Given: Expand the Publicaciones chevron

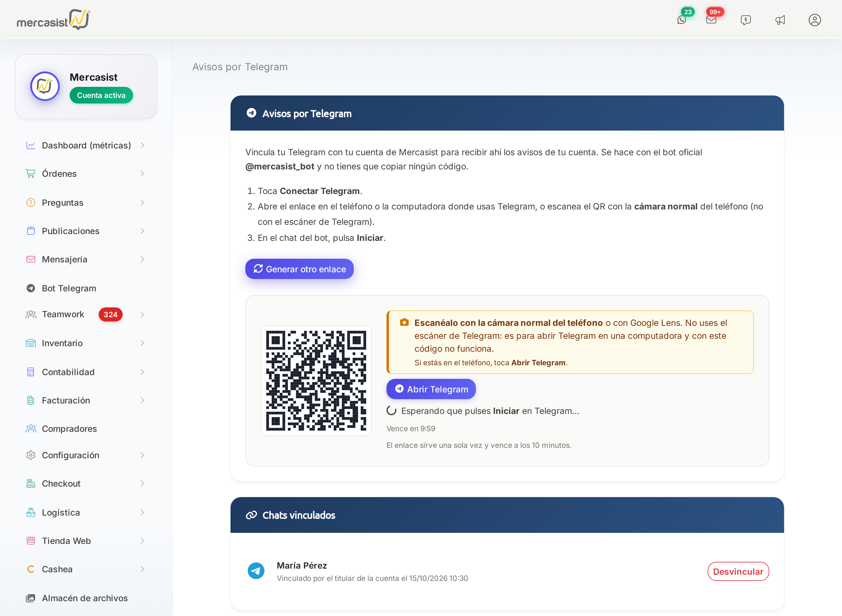Looking at the screenshot, I should pyautogui.click(x=142, y=231).
